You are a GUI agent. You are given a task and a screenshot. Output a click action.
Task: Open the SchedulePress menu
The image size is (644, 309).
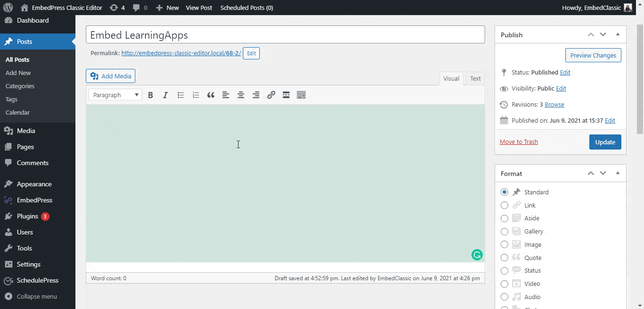pyautogui.click(x=38, y=280)
